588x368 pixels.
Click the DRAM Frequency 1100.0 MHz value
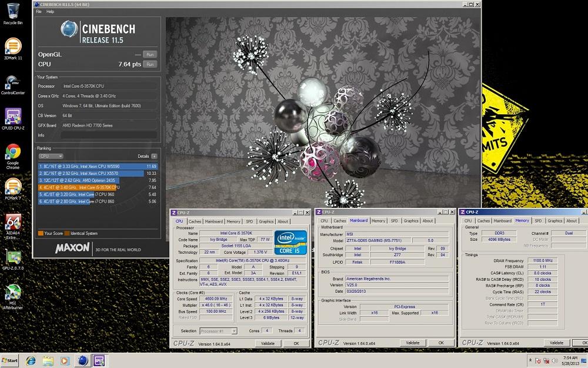(x=543, y=260)
